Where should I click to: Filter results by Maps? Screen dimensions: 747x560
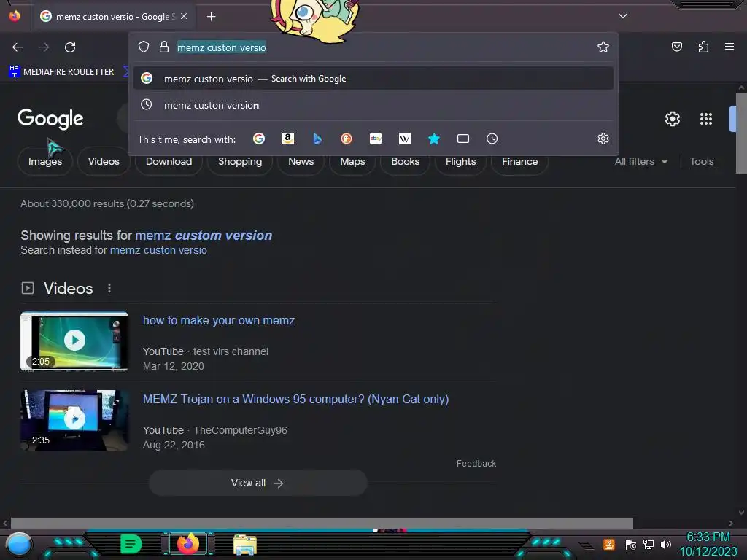pos(352,161)
